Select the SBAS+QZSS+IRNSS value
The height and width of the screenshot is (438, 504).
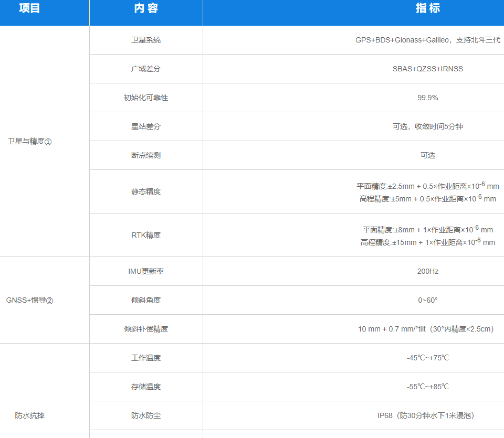(427, 69)
